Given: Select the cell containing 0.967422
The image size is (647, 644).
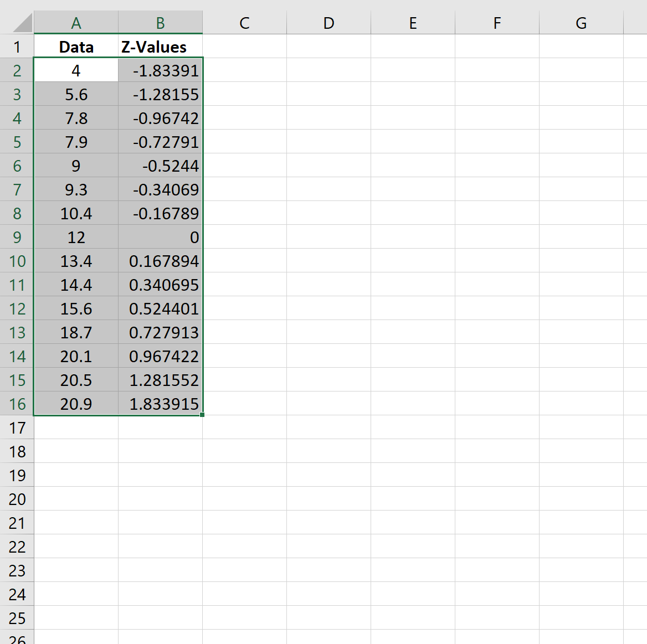Looking at the screenshot, I should [160, 356].
